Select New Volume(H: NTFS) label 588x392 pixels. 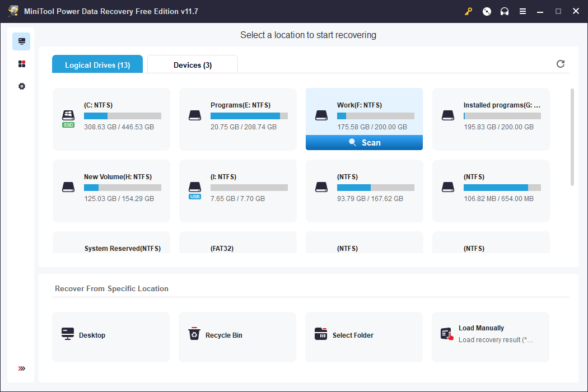pyautogui.click(x=118, y=177)
